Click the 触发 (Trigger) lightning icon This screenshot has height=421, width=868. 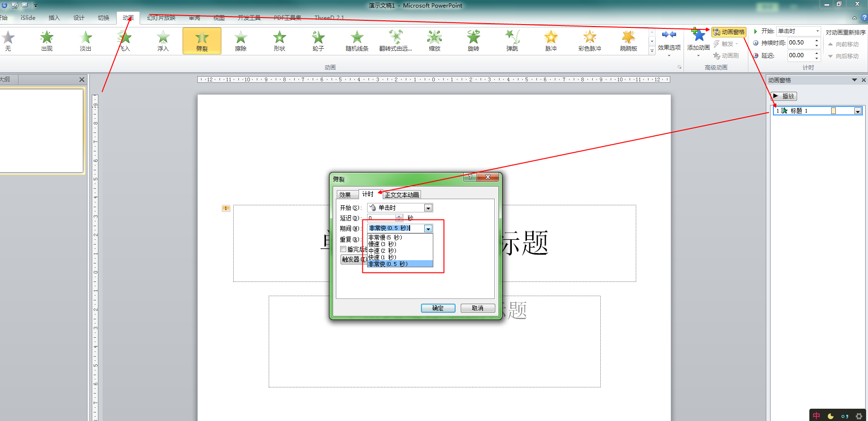point(717,44)
